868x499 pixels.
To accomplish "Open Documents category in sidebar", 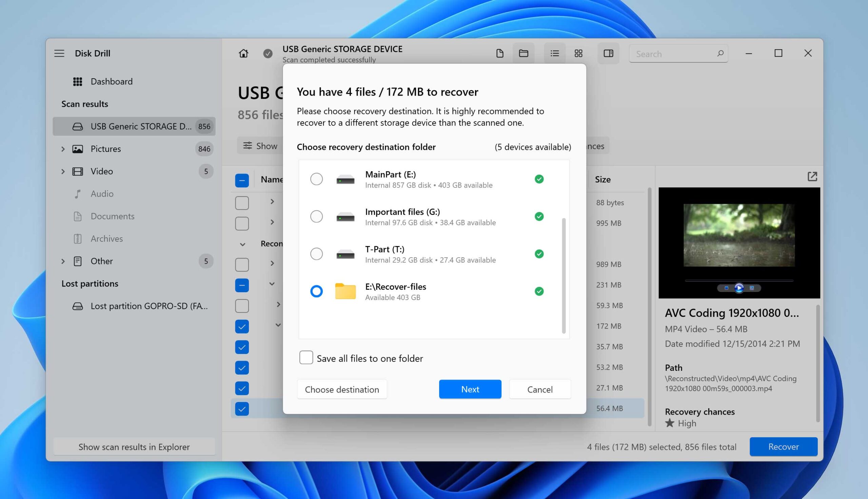I will tap(134, 216).
